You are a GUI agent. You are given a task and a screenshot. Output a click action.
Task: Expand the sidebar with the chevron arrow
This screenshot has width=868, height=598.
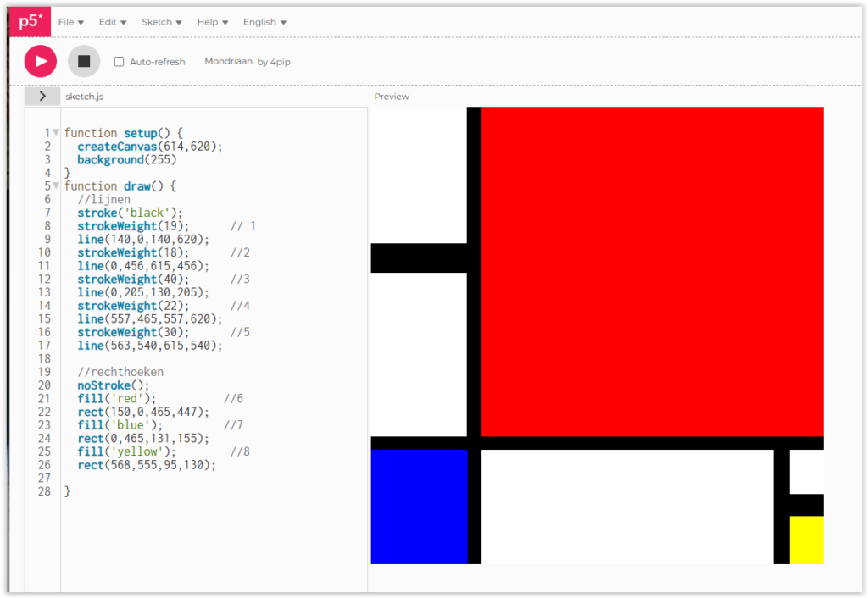[42, 97]
